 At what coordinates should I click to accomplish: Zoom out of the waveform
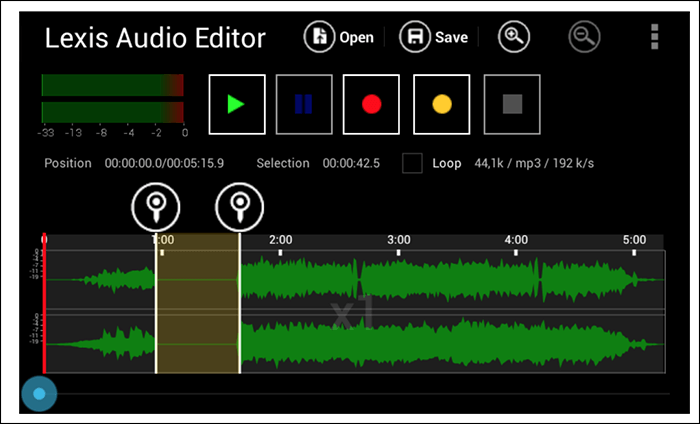pyautogui.click(x=584, y=37)
